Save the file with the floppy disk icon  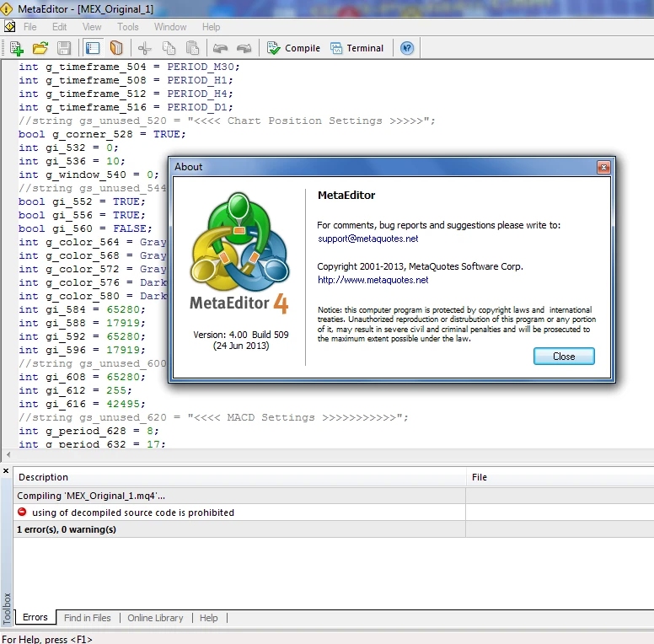pos(64,48)
